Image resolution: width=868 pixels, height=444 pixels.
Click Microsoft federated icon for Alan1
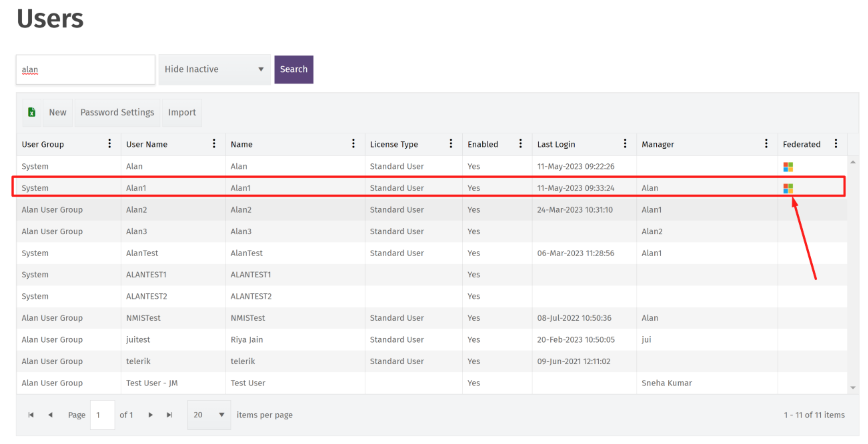(x=788, y=188)
